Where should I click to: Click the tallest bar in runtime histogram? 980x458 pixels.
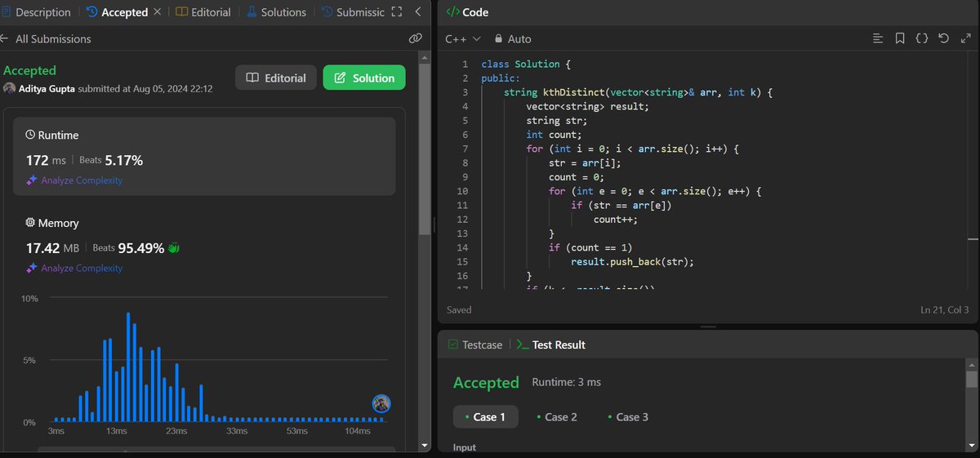tap(129, 367)
